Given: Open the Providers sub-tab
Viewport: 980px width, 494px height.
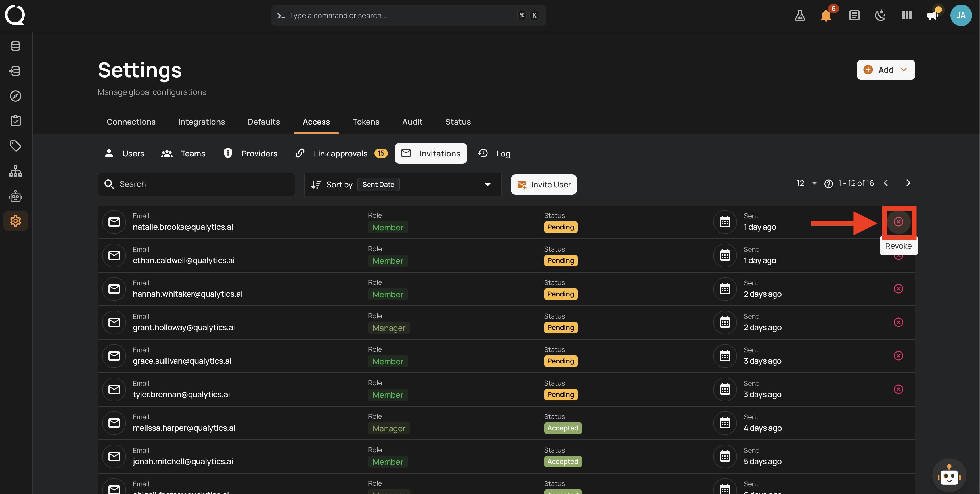Looking at the screenshot, I should [x=250, y=153].
